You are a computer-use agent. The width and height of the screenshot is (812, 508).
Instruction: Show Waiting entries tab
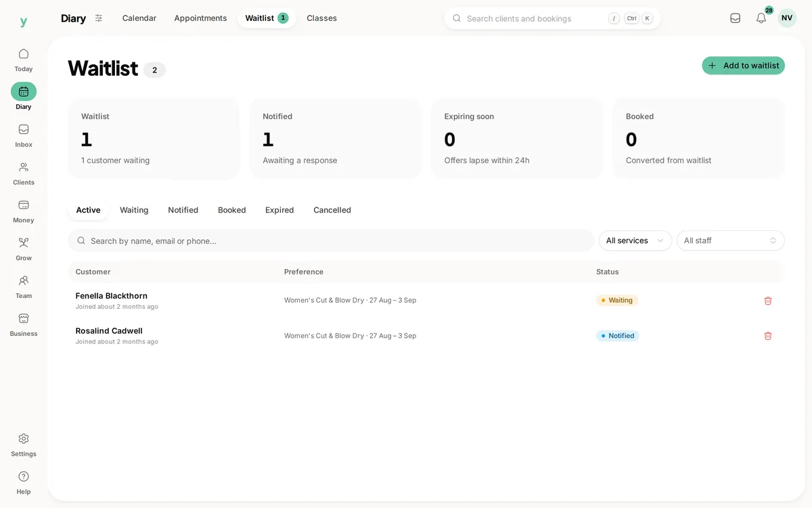pos(134,210)
